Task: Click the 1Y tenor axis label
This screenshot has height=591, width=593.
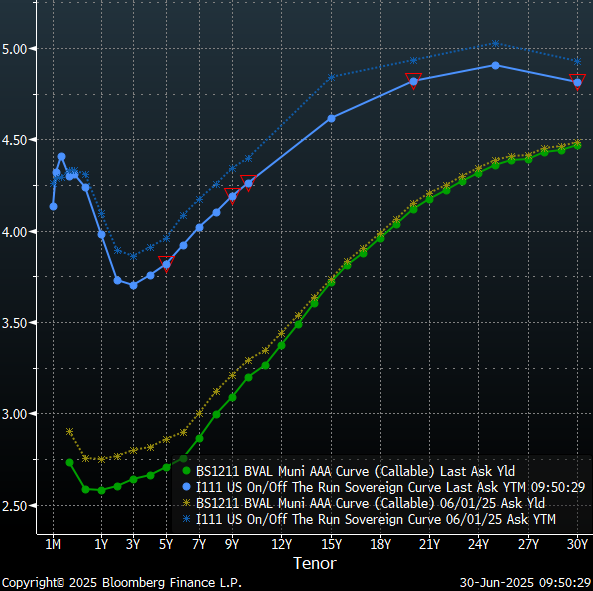Action: [x=101, y=544]
